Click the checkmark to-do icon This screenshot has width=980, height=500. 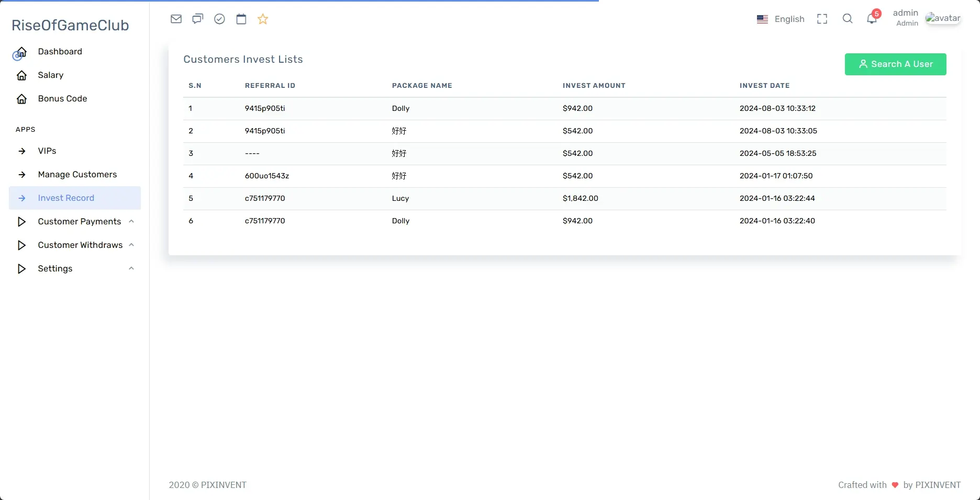tap(219, 19)
